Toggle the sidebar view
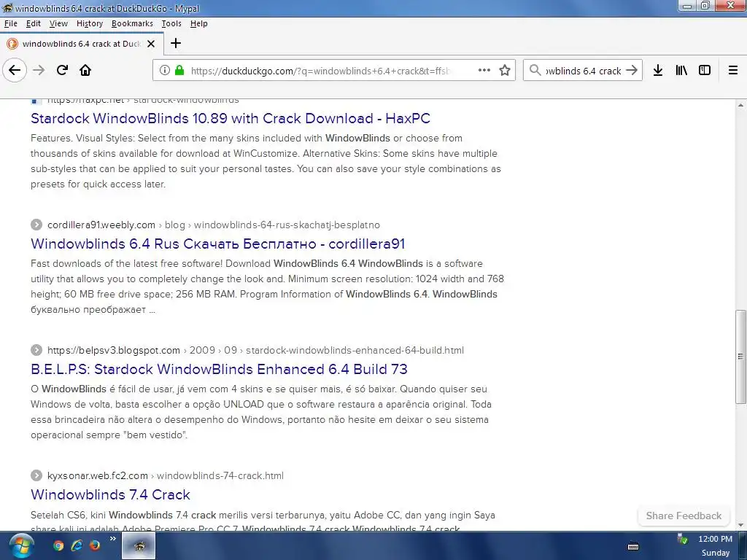The width and height of the screenshot is (747, 560). pyautogui.click(x=705, y=71)
